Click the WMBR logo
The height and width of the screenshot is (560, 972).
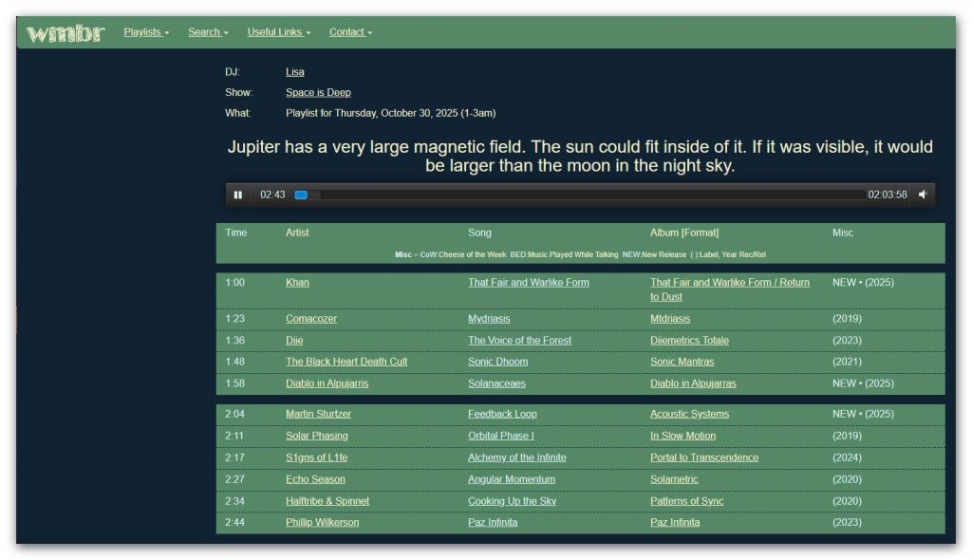(65, 33)
